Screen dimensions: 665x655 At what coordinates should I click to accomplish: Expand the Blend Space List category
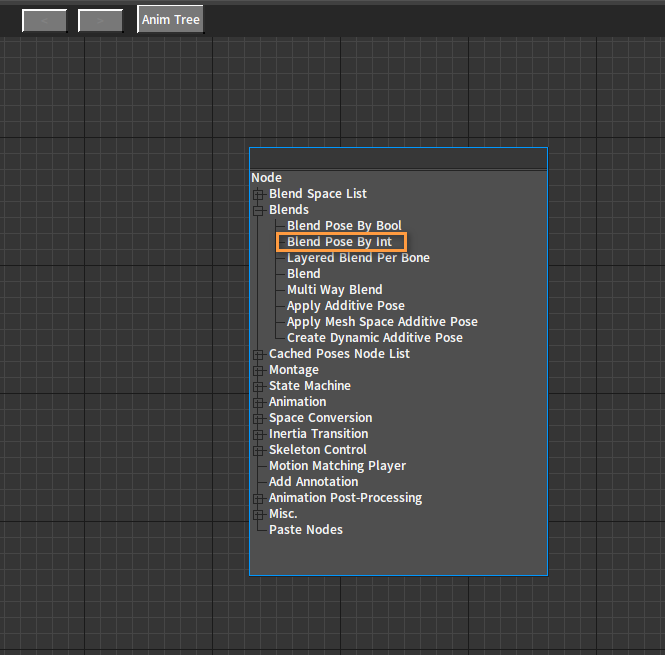(x=258, y=194)
